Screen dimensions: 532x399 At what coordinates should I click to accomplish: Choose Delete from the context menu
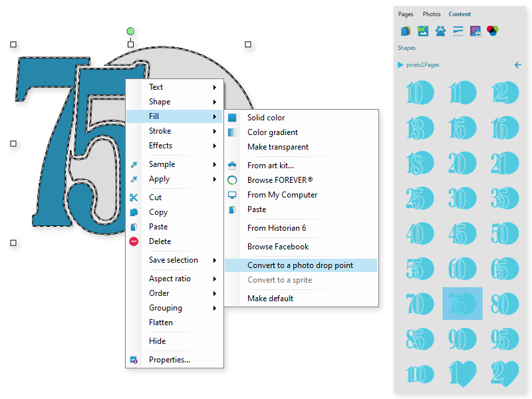[x=174, y=241]
